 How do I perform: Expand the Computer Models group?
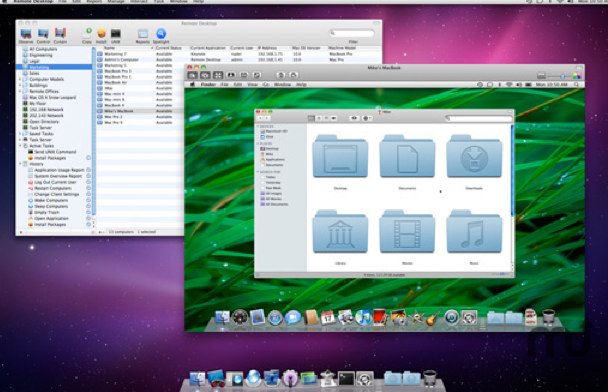[x=20, y=79]
